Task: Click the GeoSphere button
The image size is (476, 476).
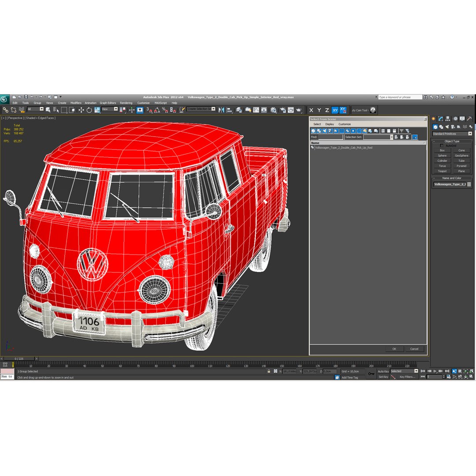Action: (x=461, y=156)
